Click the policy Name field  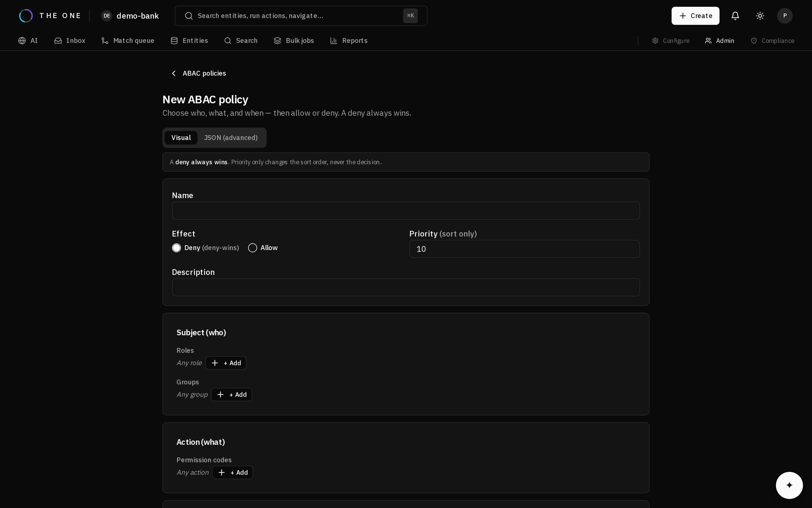pos(406,211)
